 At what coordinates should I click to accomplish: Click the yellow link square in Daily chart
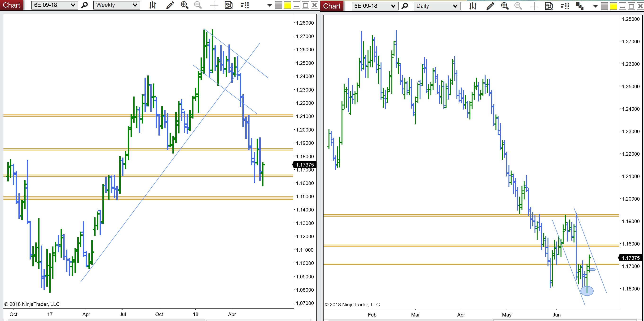point(613,6)
